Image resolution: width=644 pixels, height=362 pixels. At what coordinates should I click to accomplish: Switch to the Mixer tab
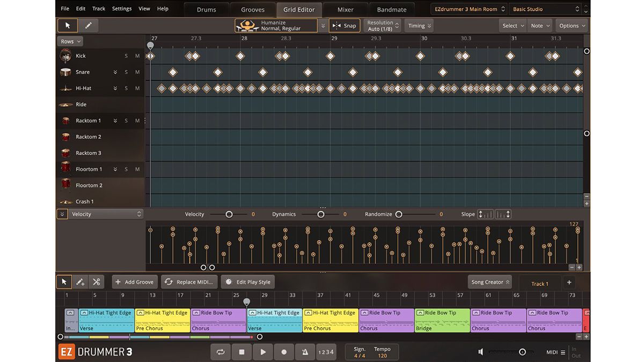[346, 9]
